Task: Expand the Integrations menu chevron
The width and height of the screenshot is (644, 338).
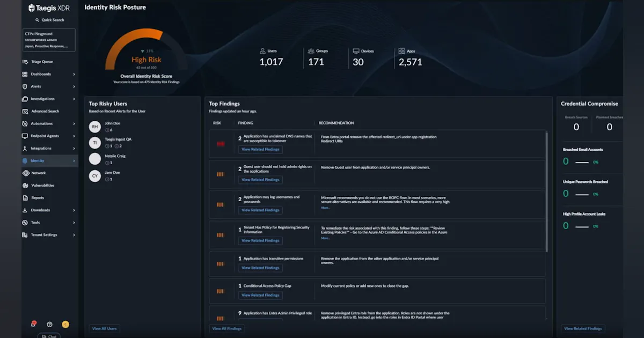Action: 74,148
